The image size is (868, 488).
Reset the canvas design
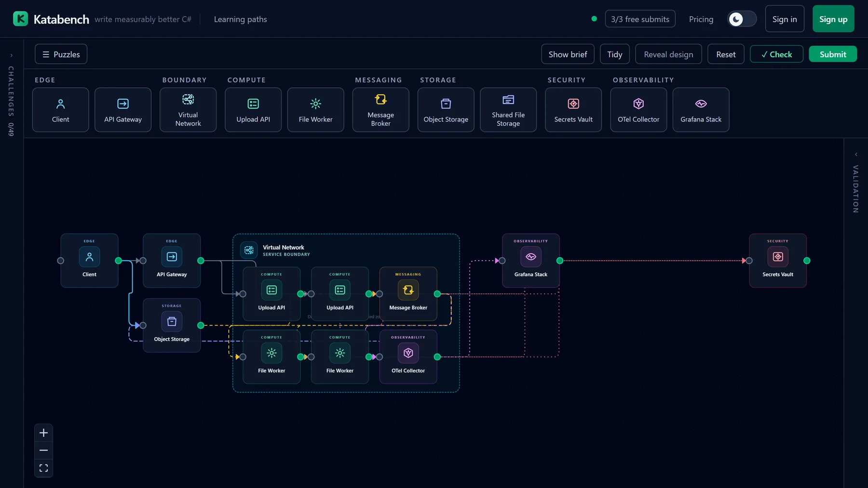[x=726, y=54]
